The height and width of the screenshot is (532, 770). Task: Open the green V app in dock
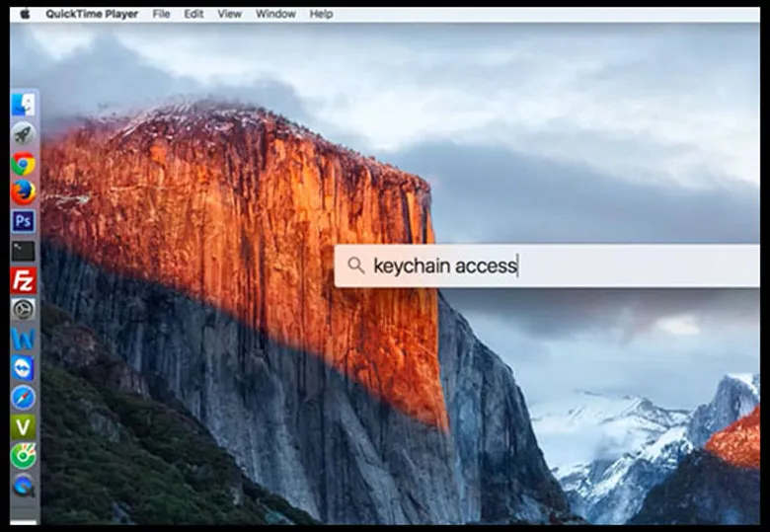tap(24, 426)
